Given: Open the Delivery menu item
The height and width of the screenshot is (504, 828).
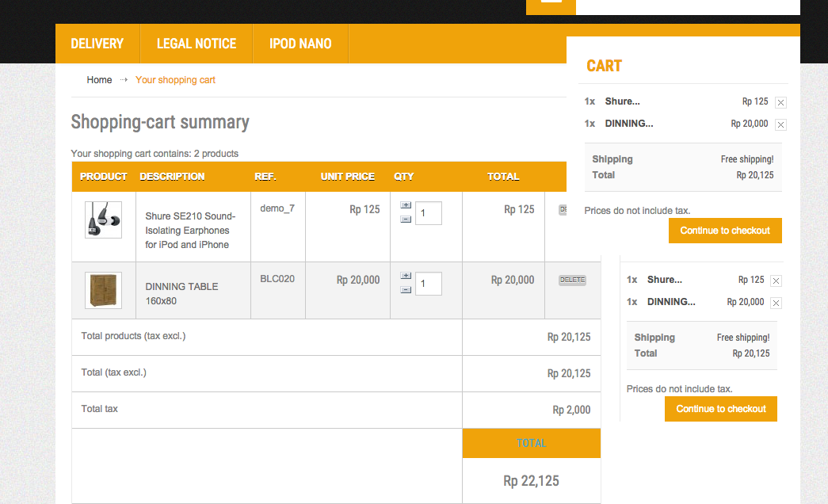Looking at the screenshot, I should point(97,44).
